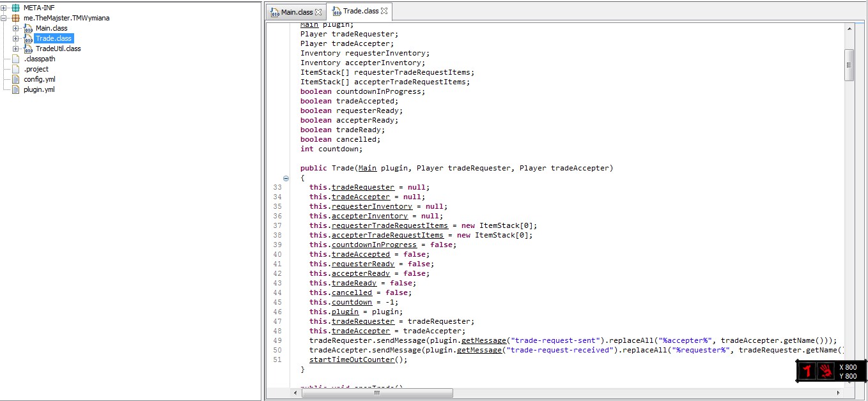Select Trade.class in the file tree
This screenshot has height=401, width=868.
tap(54, 38)
